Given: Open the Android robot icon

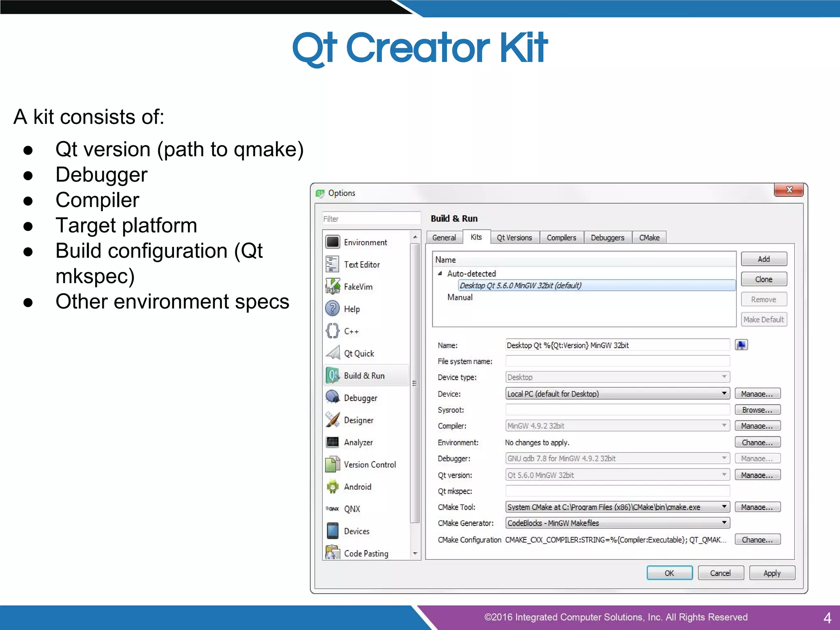Looking at the screenshot, I should click(x=333, y=486).
